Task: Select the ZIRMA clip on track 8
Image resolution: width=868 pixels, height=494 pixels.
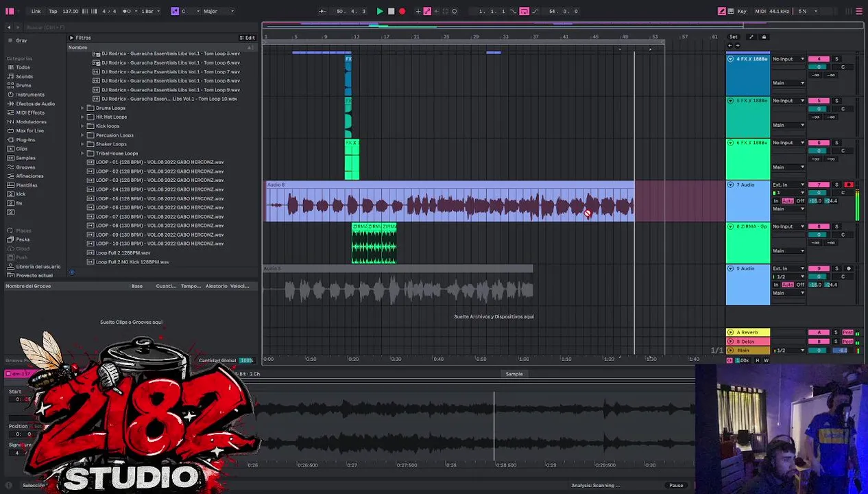Action: pos(374,244)
